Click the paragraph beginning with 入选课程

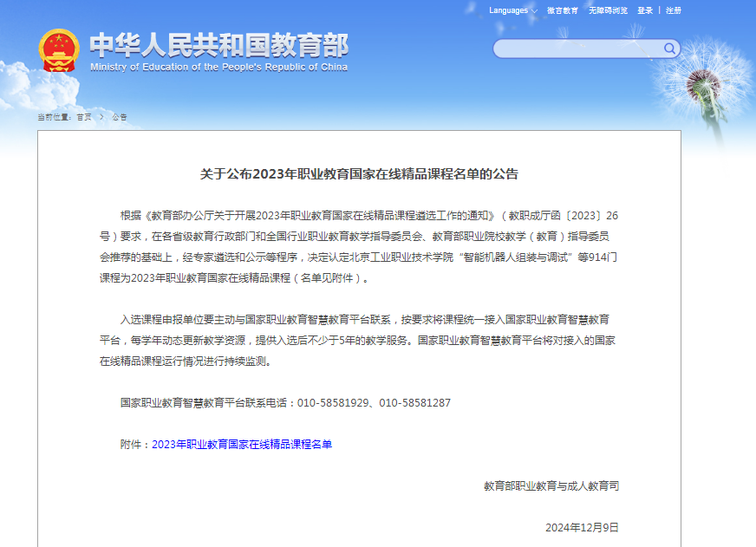pos(359,341)
